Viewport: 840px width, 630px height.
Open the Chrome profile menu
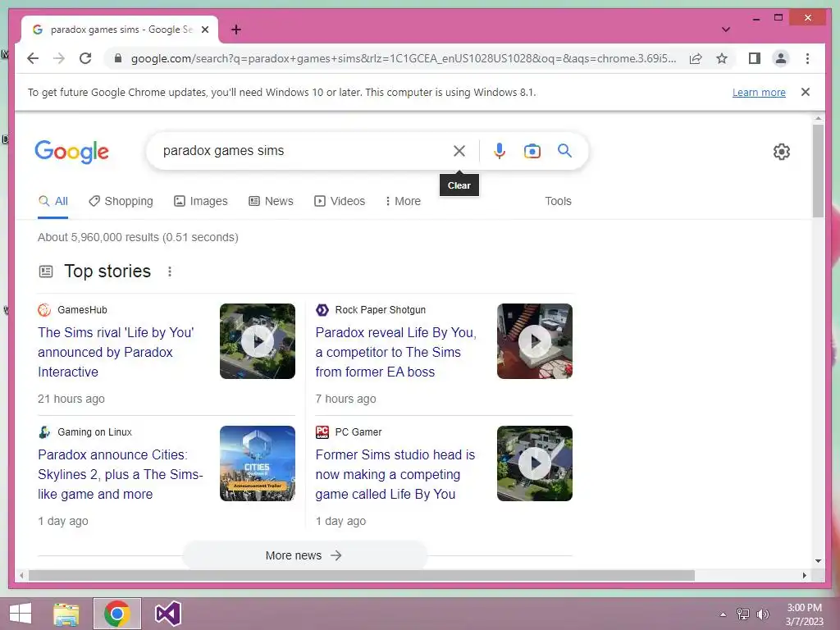781,58
